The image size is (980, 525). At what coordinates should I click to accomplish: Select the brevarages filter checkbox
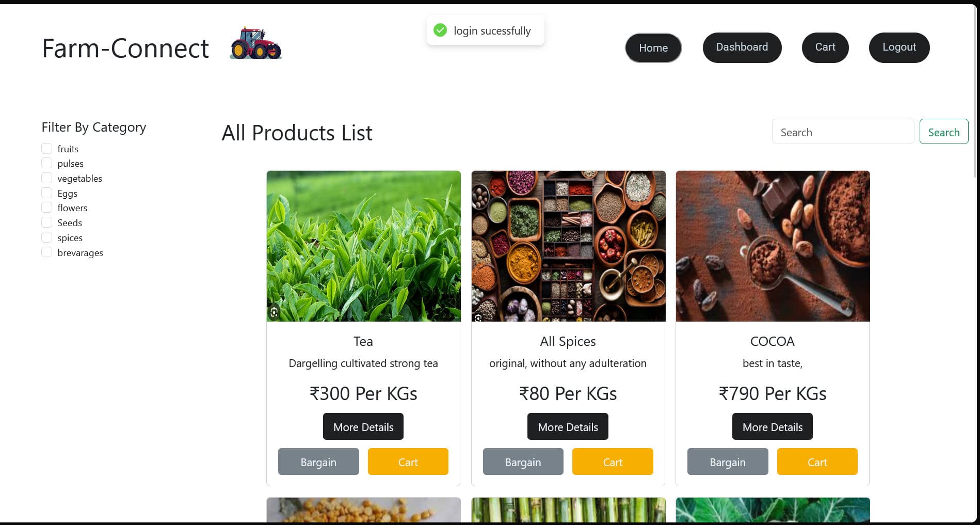[x=46, y=252]
